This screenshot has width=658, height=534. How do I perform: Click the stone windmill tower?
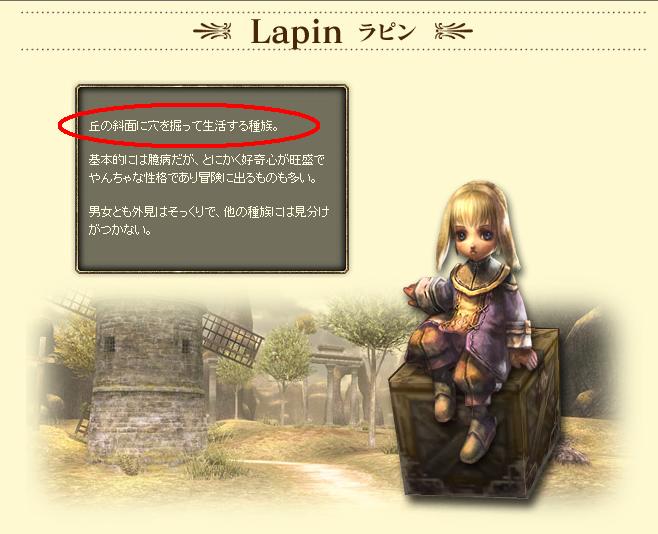point(149,378)
